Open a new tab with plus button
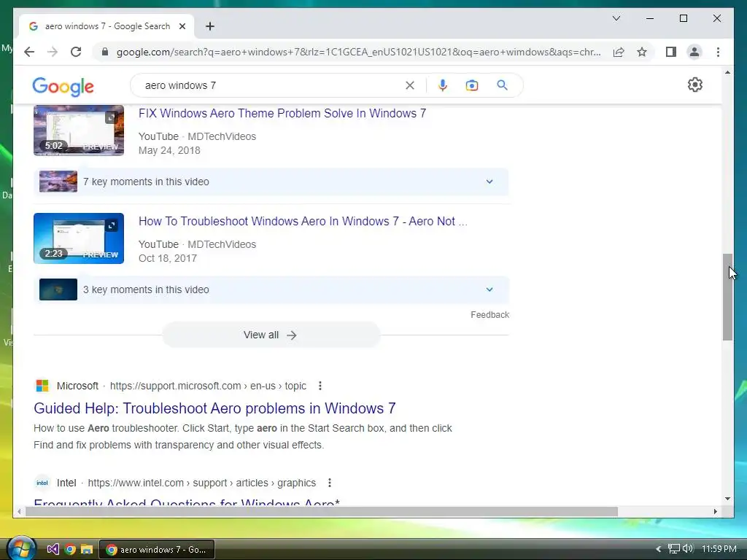Image resolution: width=747 pixels, height=560 pixels. (x=210, y=26)
